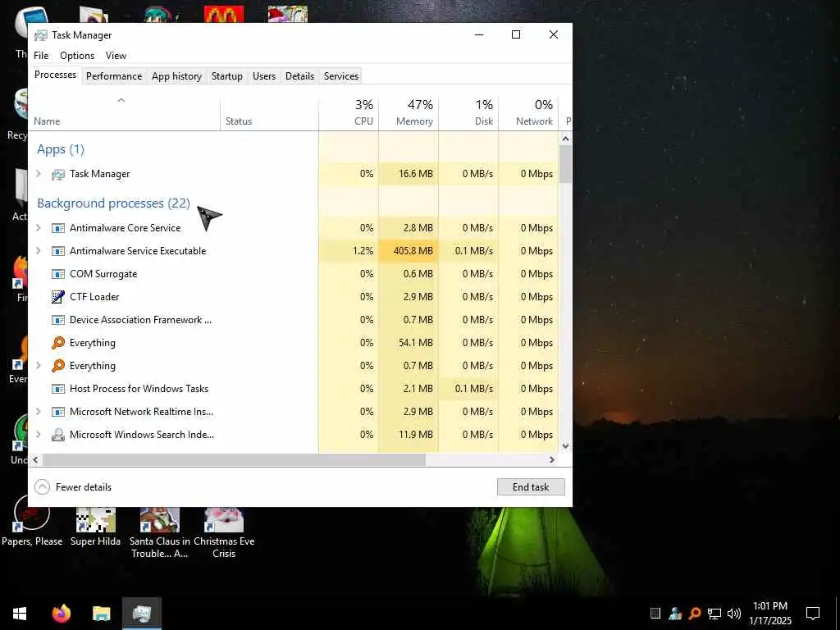
Task: Open the taskbar clock showing 1:01 PM
Action: tap(769, 614)
